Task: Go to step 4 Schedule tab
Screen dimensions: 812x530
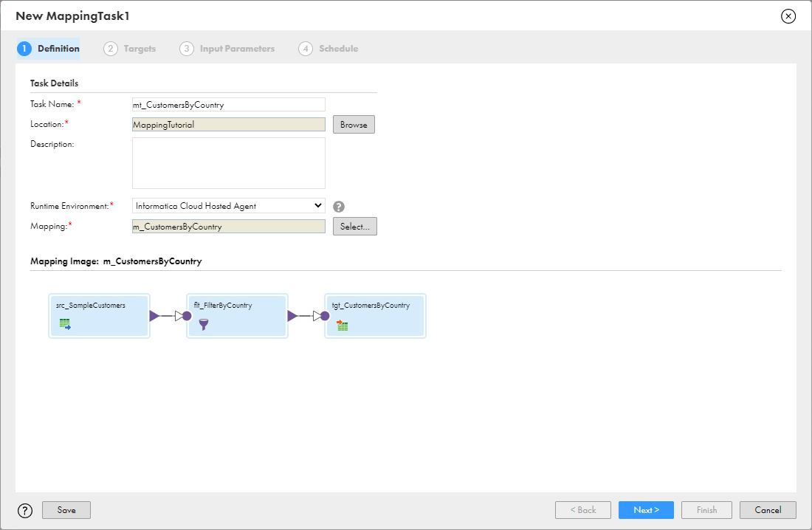Action: point(328,49)
